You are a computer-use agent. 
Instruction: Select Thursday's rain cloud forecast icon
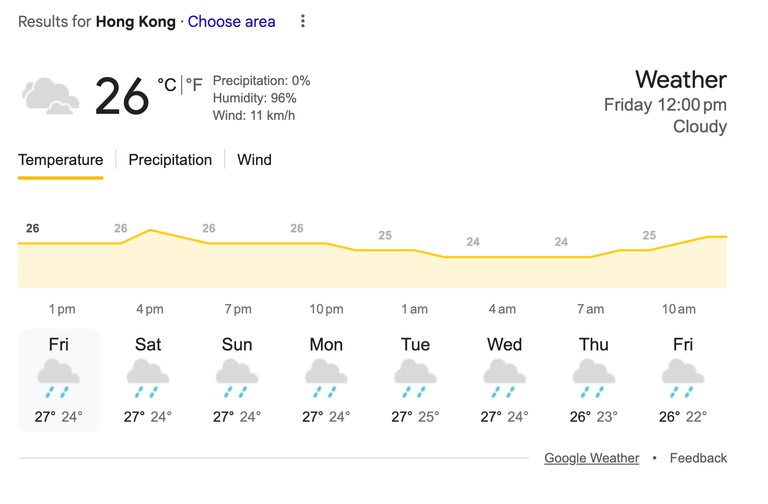point(593,378)
